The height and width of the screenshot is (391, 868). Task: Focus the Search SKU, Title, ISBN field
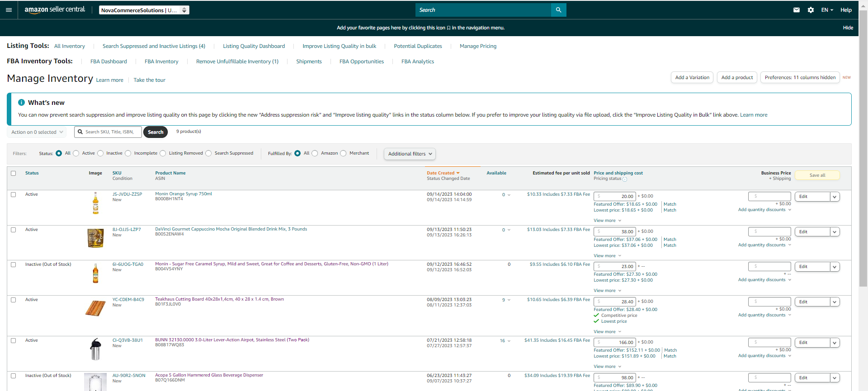tap(108, 132)
